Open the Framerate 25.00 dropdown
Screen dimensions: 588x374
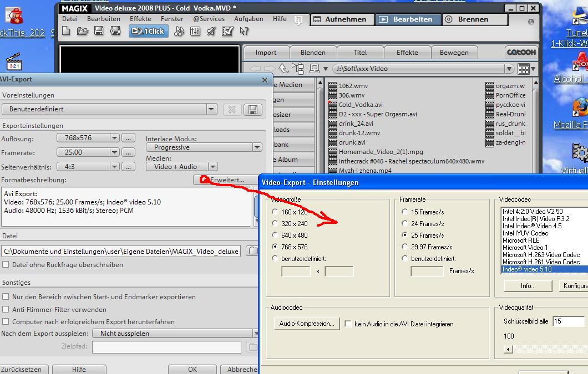click(x=114, y=152)
